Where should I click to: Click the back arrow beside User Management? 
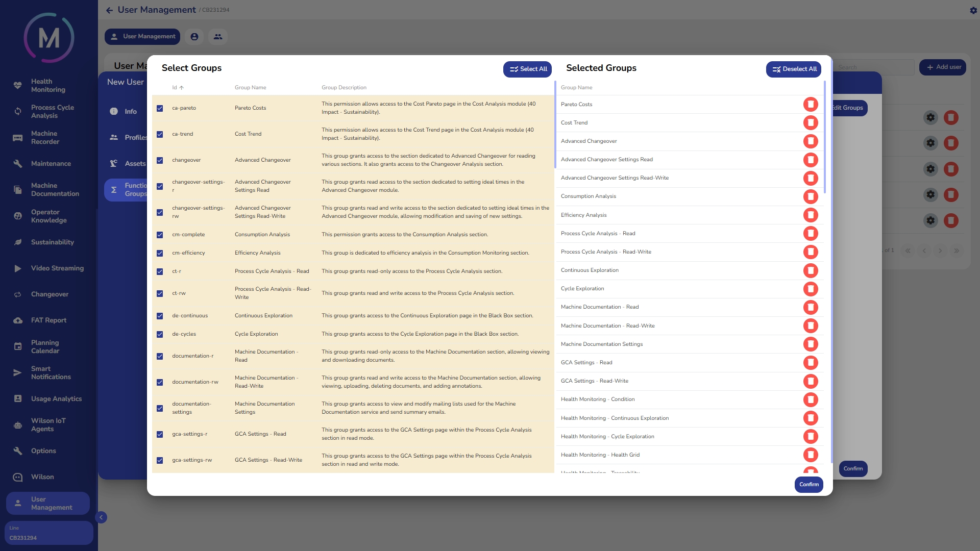click(109, 10)
